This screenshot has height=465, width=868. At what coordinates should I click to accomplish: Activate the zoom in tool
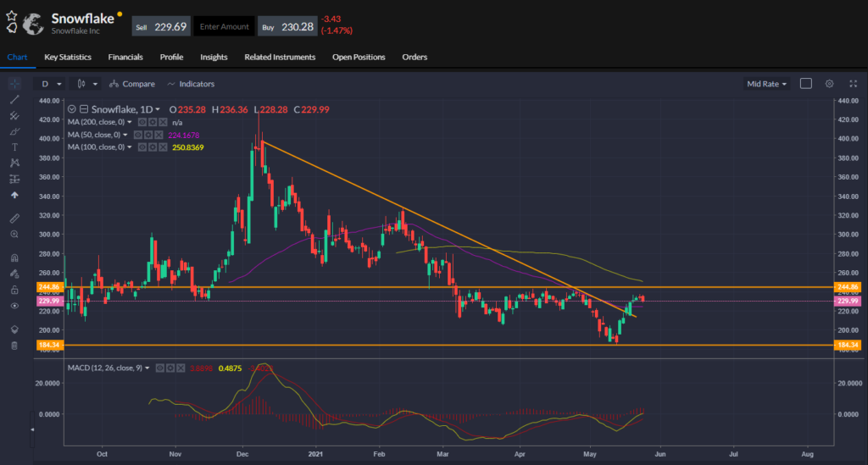[x=14, y=234]
